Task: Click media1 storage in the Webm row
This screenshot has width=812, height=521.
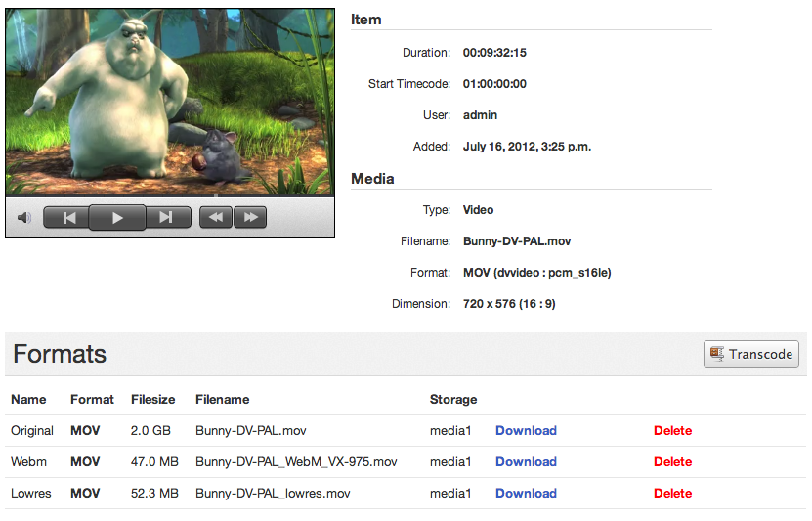Action: tap(450, 462)
